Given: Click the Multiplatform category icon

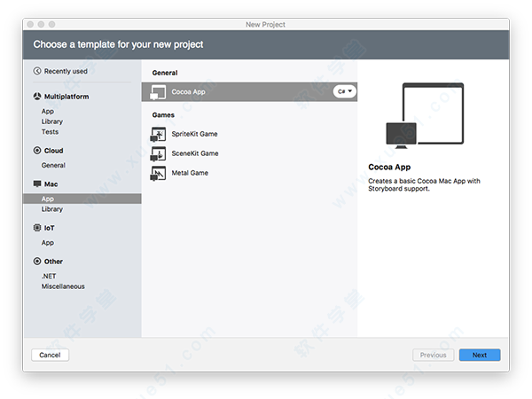Looking at the screenshot, I should click(x=37, y=97).
